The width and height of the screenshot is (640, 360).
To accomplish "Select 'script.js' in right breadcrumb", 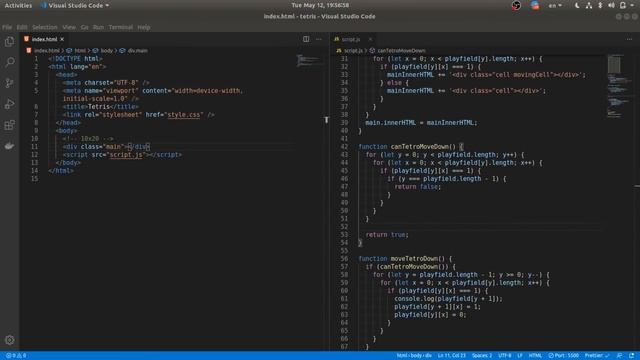I will 353,51.
